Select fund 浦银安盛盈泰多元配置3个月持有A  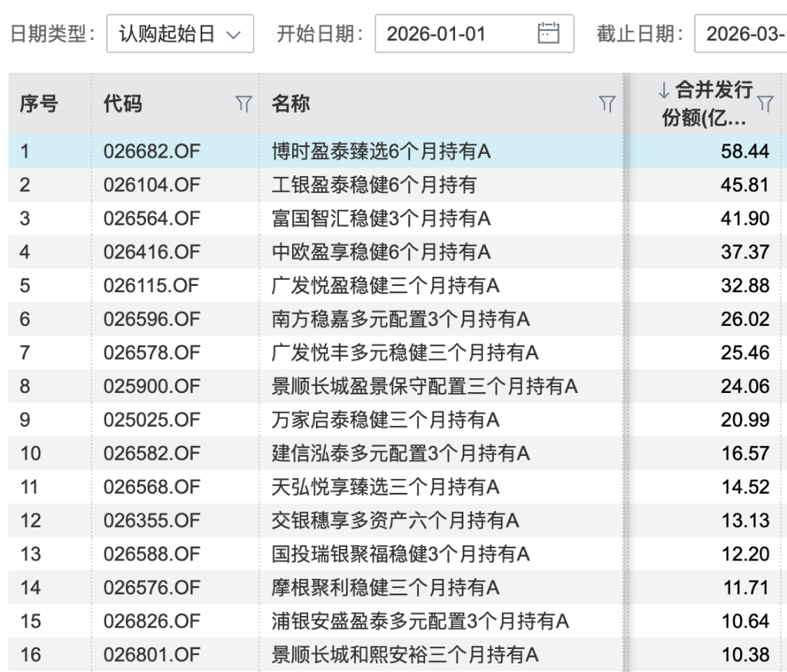click(x=420, y=622)
